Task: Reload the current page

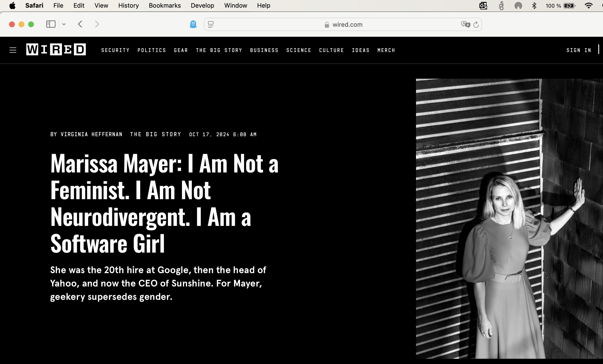Action: [476, 24]
